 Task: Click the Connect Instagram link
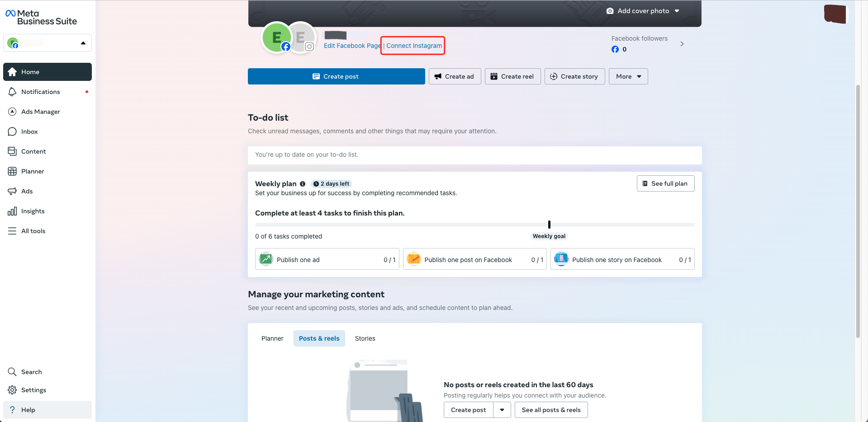click(x=414, y=46)
